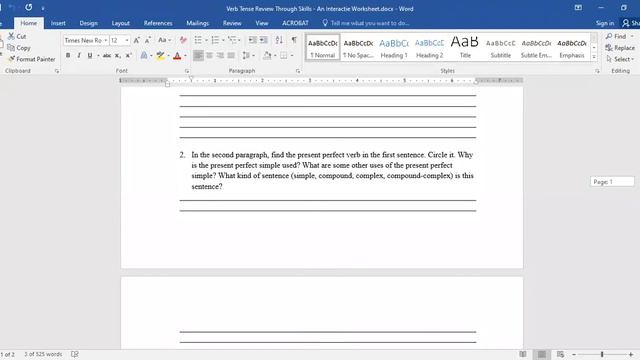Image resolution: width=640 pixels, height=360 pixels.
Task: Align text right
Action: coord(220,56)
